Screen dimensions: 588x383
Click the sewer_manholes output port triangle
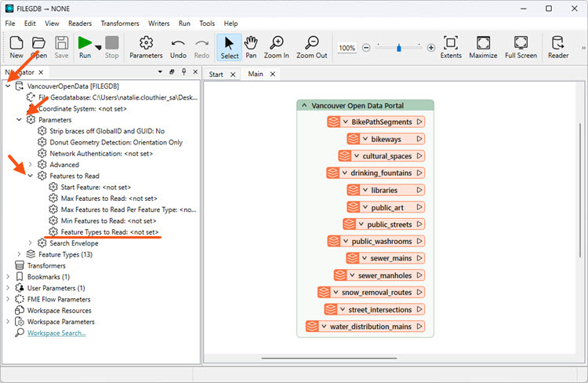tap(419, 275)
